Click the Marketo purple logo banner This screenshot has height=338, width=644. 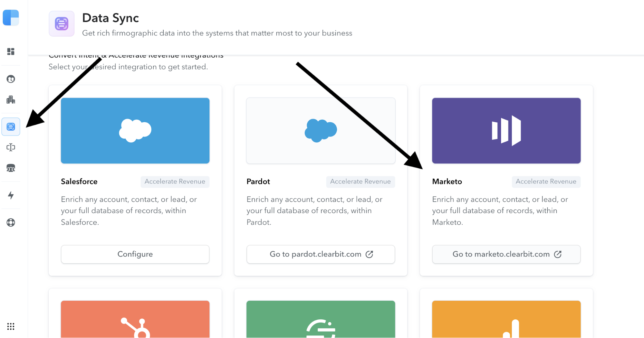(506, 131)
